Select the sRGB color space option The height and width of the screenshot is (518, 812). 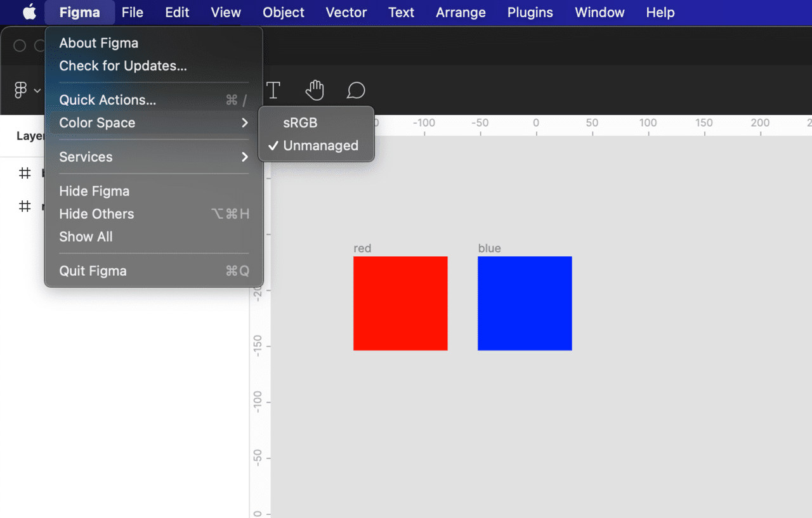coord(300,123)
